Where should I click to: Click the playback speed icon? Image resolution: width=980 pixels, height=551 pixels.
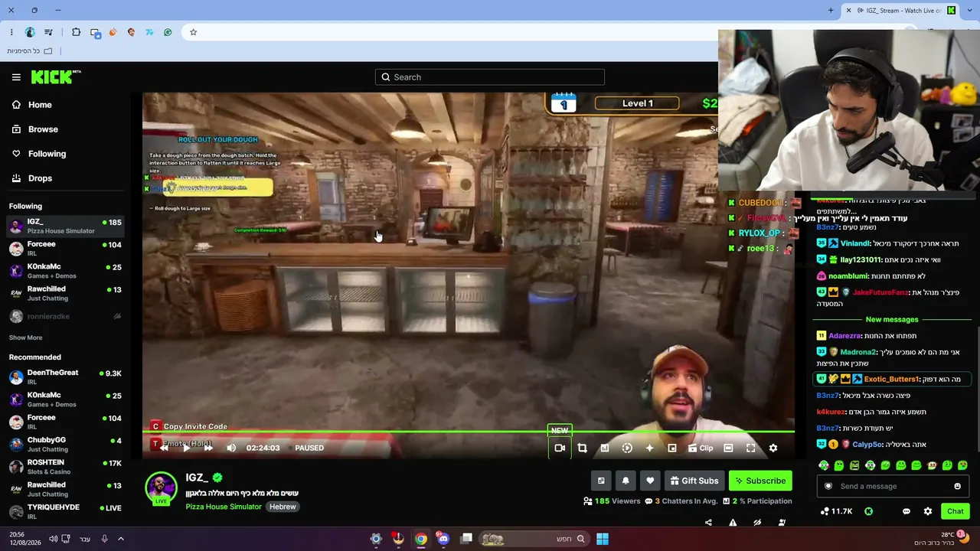click(627, 448)
